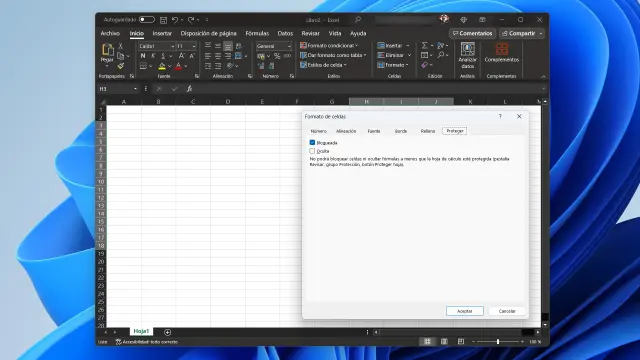Screen dimensions: 640x360
Task: Select the Format Painter brush icon
Action: click(120, 65)
